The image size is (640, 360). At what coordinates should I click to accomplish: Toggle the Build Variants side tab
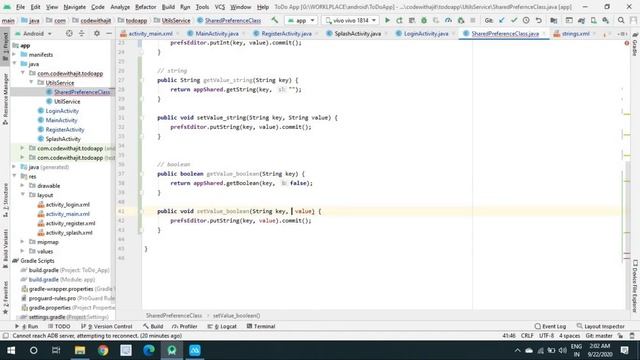coord(5,248)
